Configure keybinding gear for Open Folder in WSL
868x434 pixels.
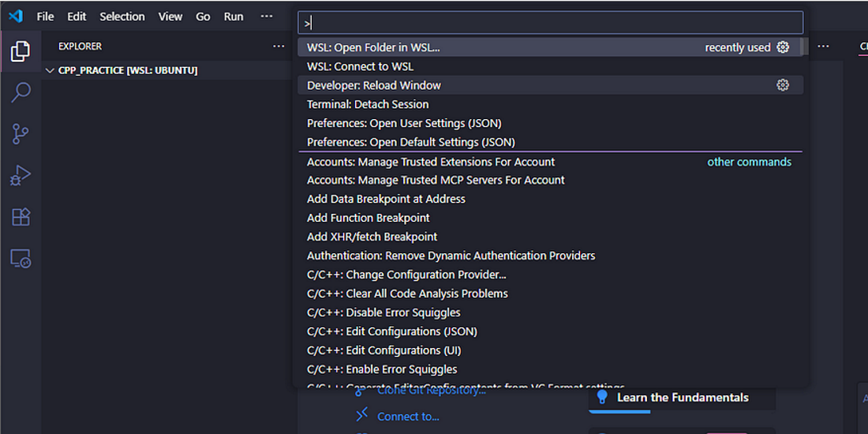pyautogui.click(x=783, y=47)
